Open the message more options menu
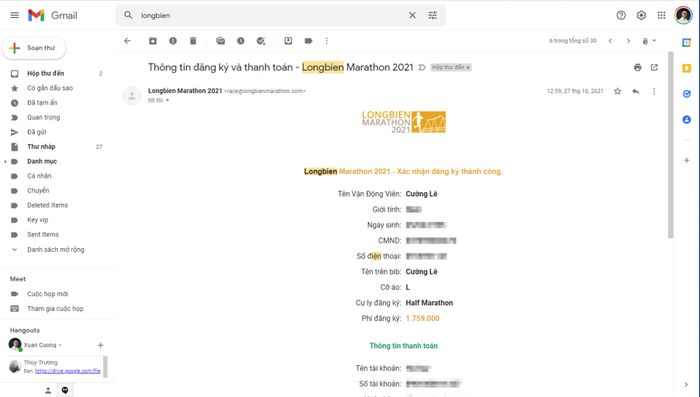The height and width of the screenshot is (397, 700). click(654, 91)
